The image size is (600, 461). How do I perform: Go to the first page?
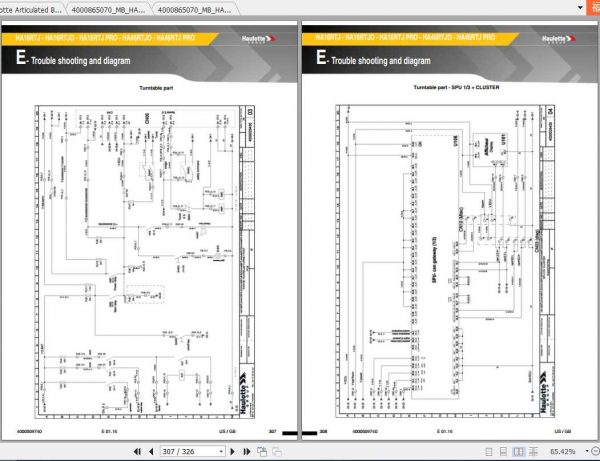(x=137, y=452)
